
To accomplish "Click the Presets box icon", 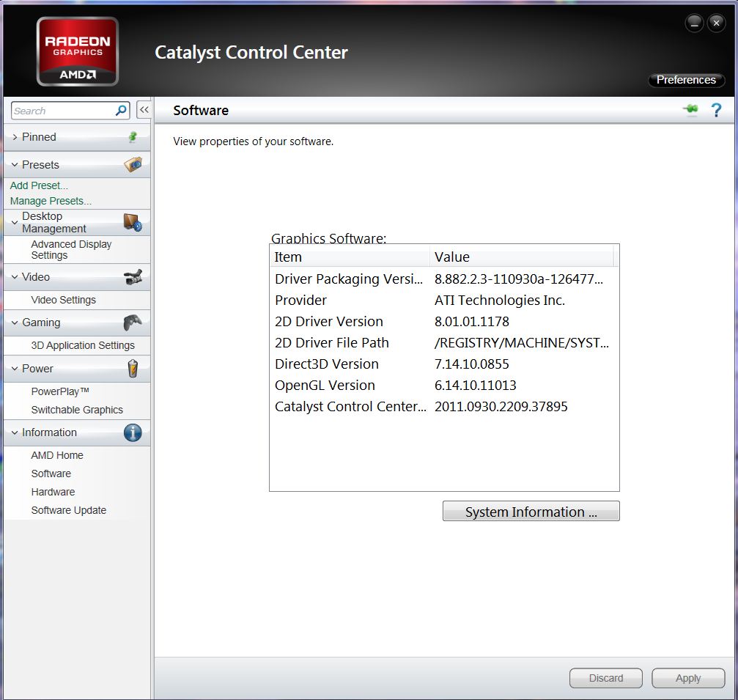I will [133, 164].
